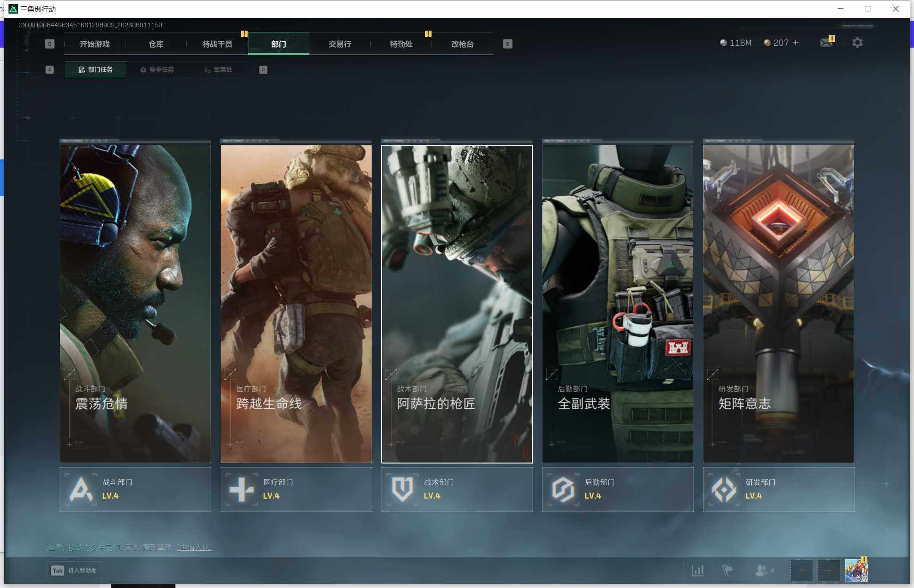Click the D key sub-tab hint
Screen dimensions: 914x588
click(263, 70)
